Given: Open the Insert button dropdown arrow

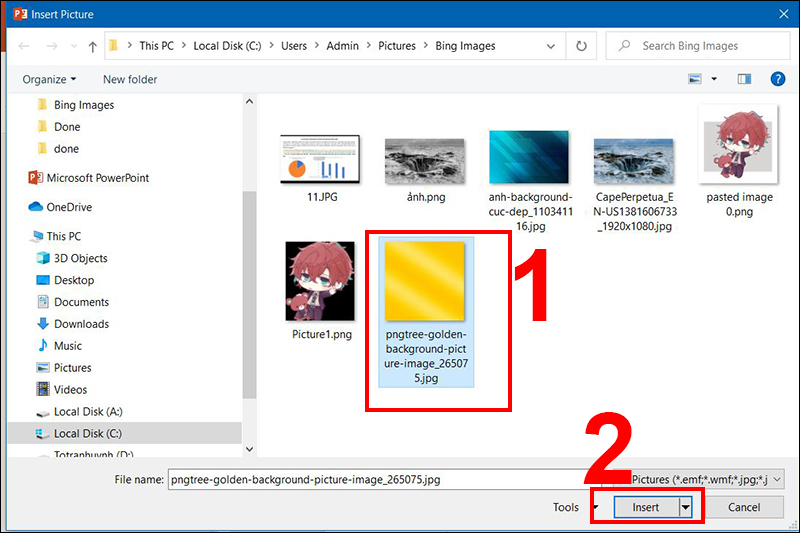Looking at the screenshot, I should (x=686, y=508).
